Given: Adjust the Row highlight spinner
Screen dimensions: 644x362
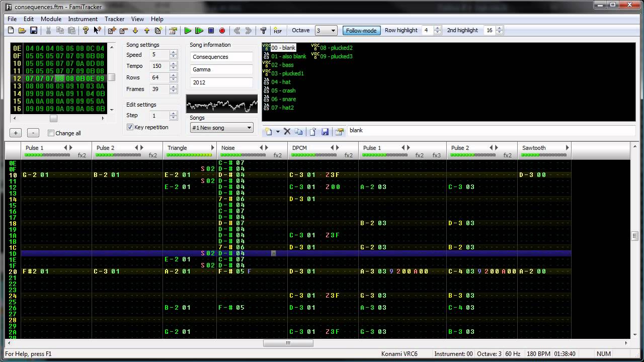Looking at the screenshot, I should point(438,30).
